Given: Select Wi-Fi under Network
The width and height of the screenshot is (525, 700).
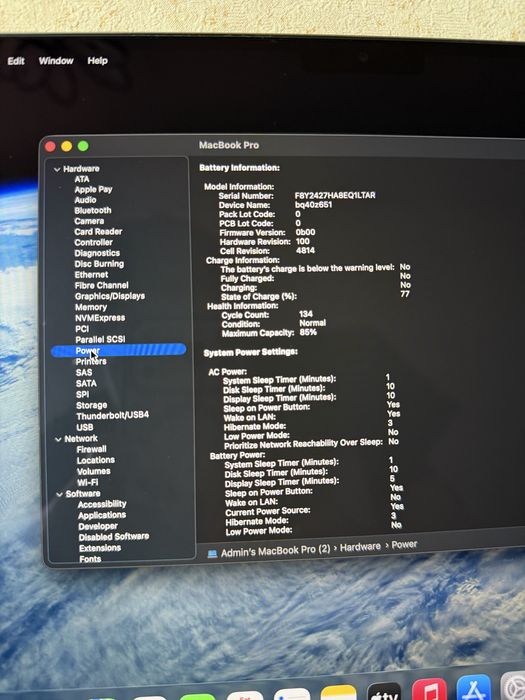Looking at the screenshot, I should pos(88,482).
